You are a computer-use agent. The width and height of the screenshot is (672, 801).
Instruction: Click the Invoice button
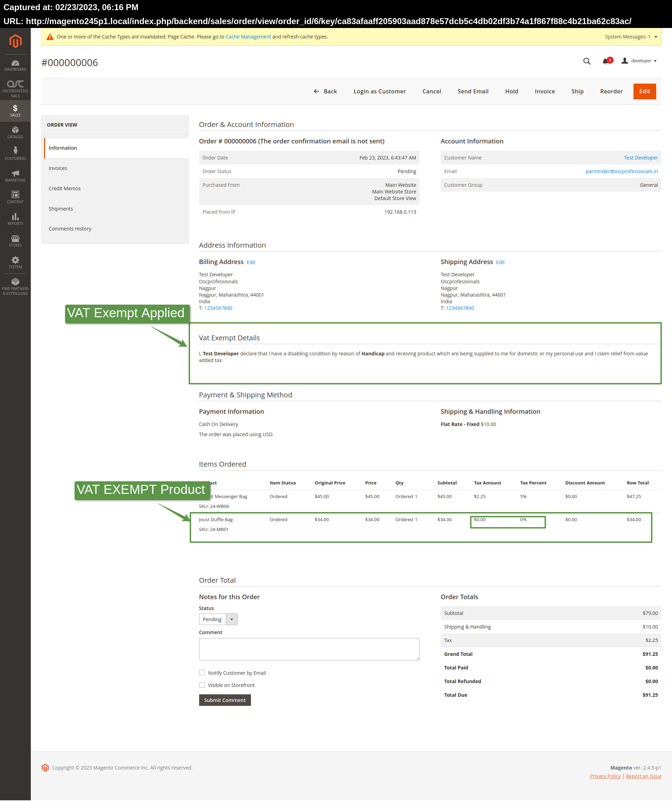545,90
